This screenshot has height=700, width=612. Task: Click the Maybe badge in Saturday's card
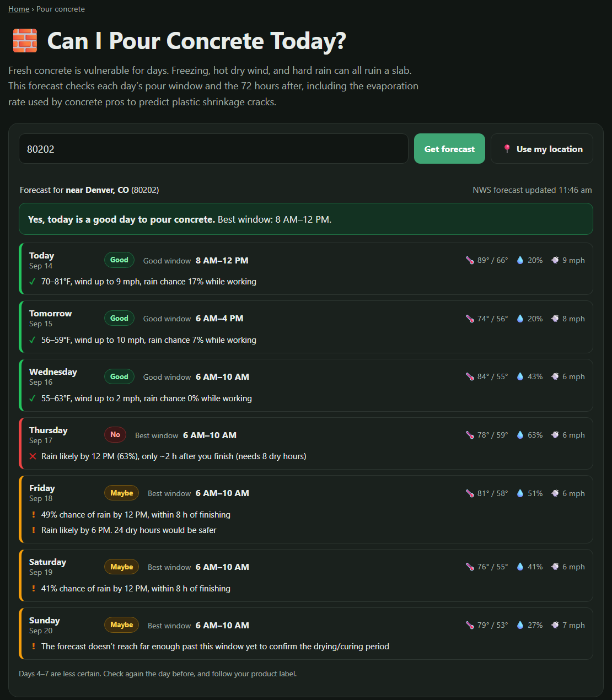121,567
